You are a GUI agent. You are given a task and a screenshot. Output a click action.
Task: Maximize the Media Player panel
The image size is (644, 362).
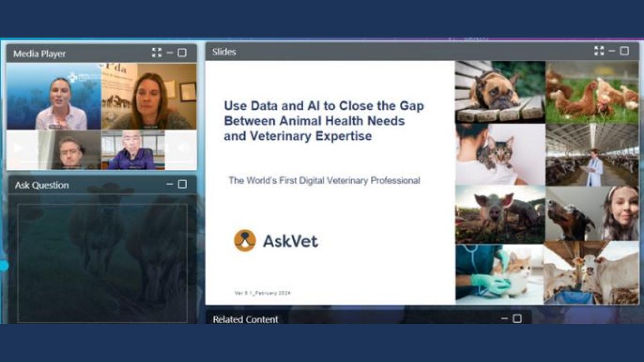[182, 53]
